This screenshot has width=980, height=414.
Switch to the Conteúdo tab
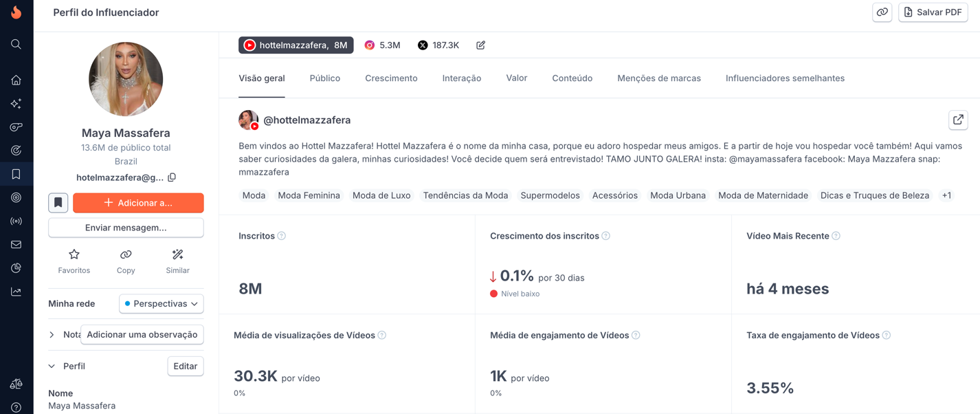[x=572, y=78]
